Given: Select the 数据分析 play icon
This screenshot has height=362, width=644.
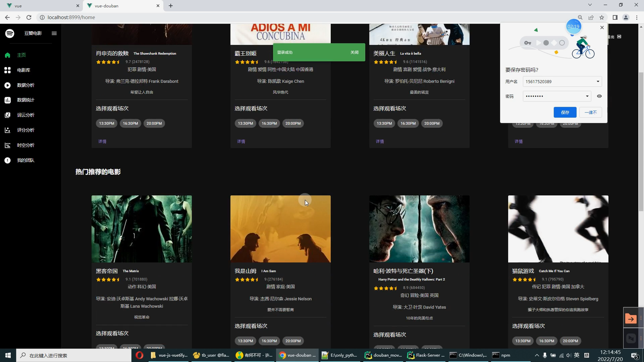Looking at the screenshot, I should click(x=7, y=85).
